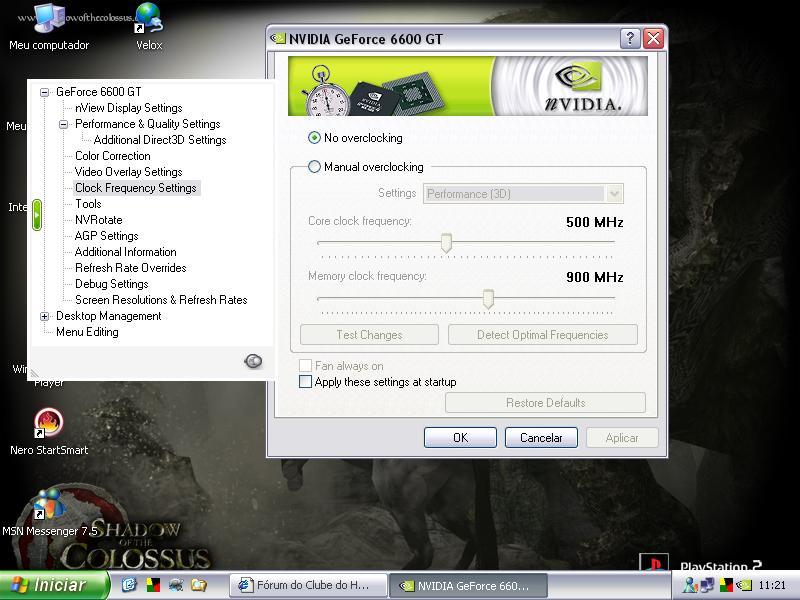Click the green side-menu collapse handle

[x=37, y=215]
